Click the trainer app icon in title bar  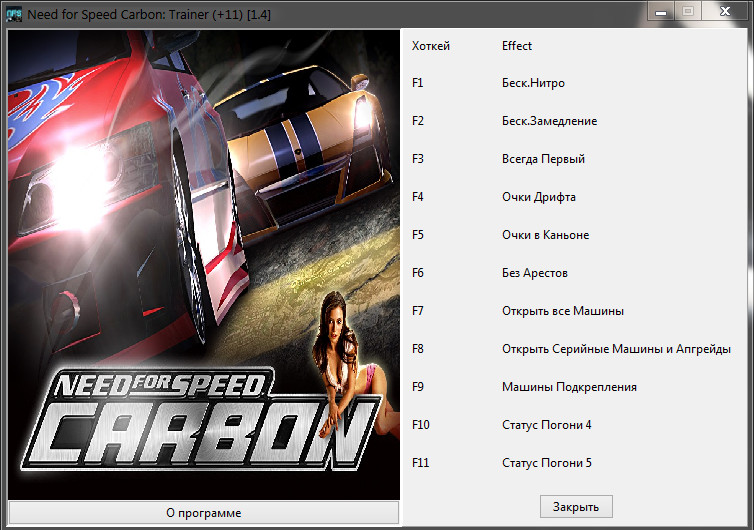pyautogui.click(x=15, y=15)
